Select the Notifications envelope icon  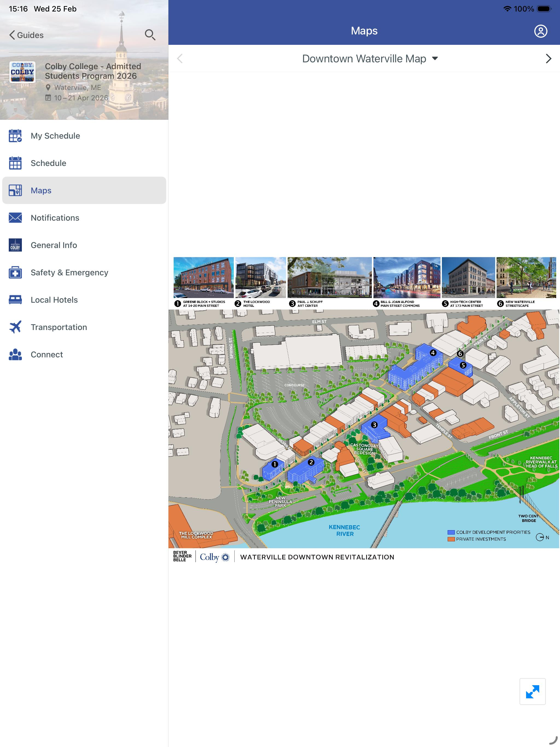click(15, 218)
